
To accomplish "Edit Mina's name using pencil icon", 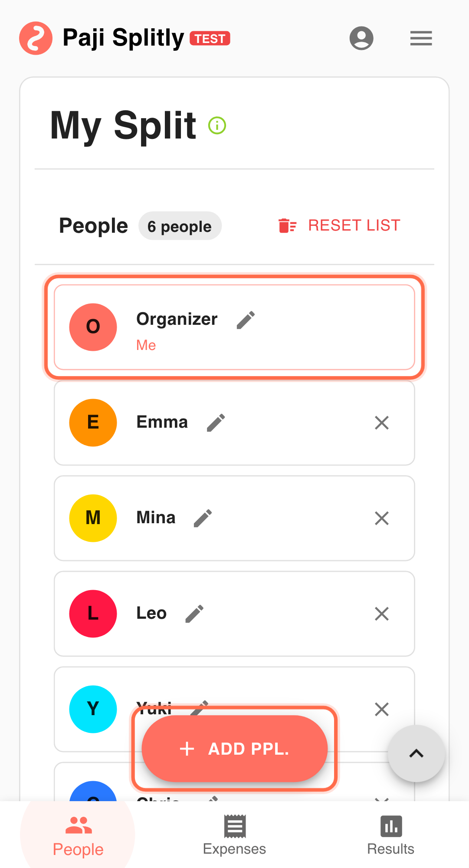I will pyautogui.click(x=202, y=518).
